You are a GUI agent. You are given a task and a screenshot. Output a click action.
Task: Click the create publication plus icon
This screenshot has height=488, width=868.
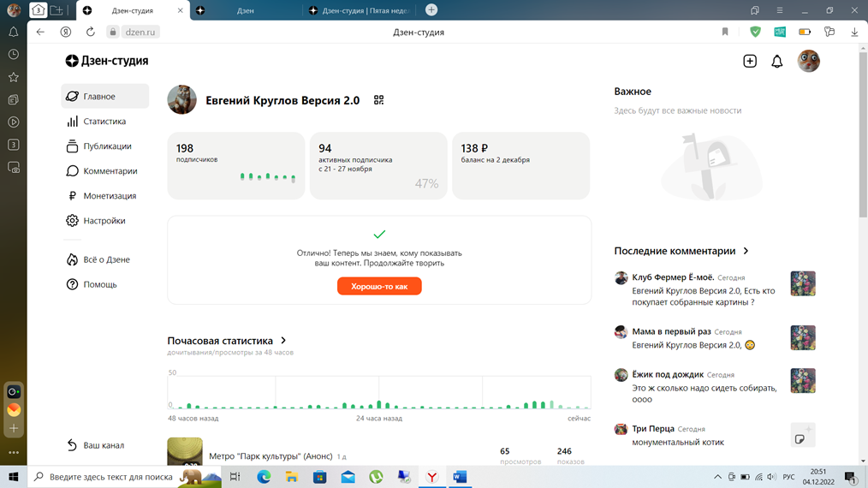(x=750, y=61)
